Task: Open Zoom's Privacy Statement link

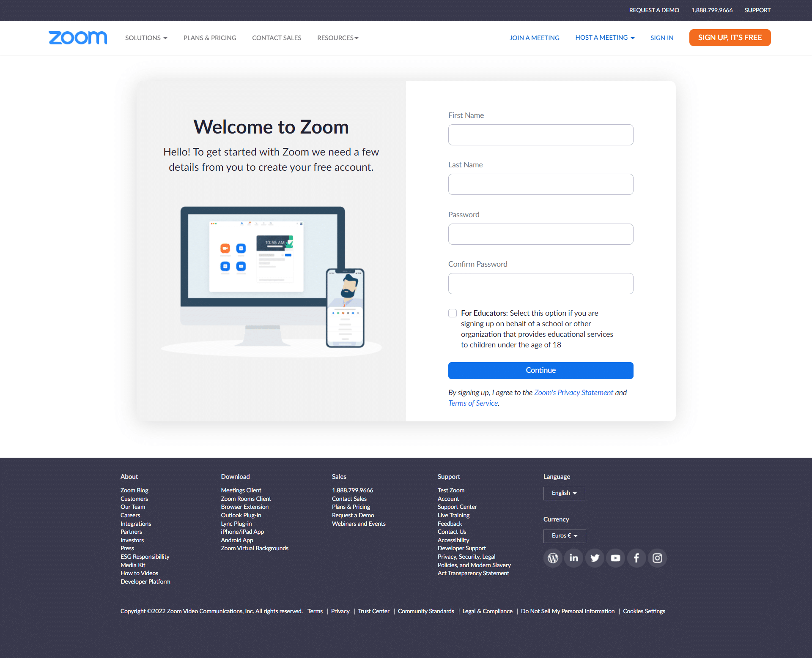Action: tap(573, 393)
